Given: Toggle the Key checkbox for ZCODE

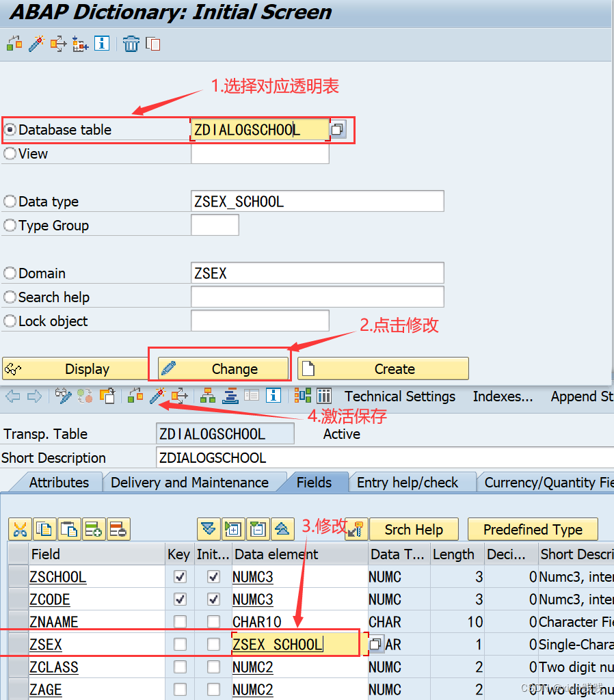Looking at the screenshot, I should click(180, 599).
